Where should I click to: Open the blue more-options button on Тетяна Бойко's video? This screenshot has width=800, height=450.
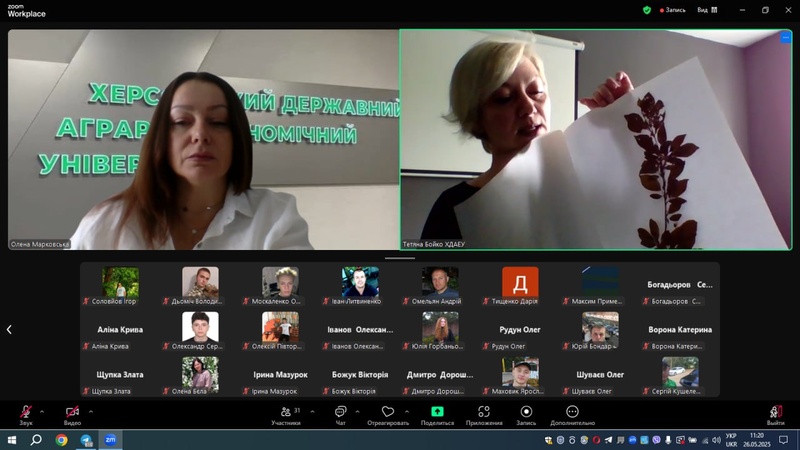tap(785, 37)
